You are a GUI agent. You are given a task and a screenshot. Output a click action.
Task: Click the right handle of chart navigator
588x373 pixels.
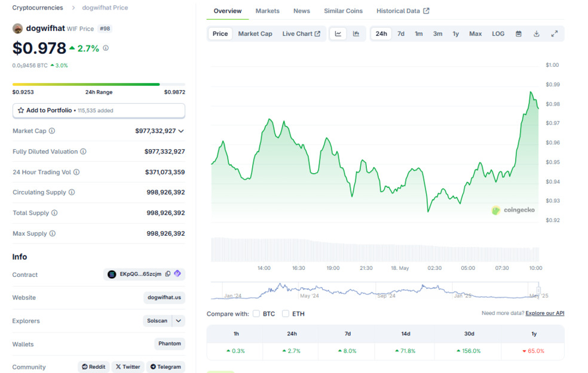click(x=538, y=290)
